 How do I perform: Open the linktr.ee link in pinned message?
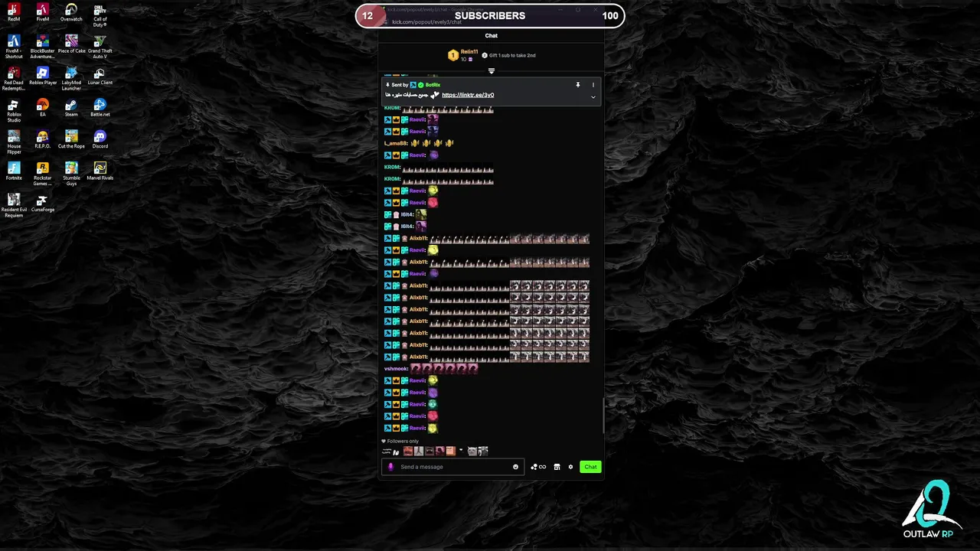pyautogui.click(x=468, y=95)
